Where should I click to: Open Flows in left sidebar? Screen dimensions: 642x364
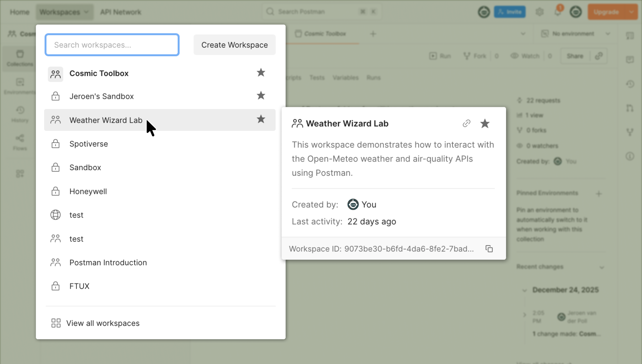(x=20, y=142)
